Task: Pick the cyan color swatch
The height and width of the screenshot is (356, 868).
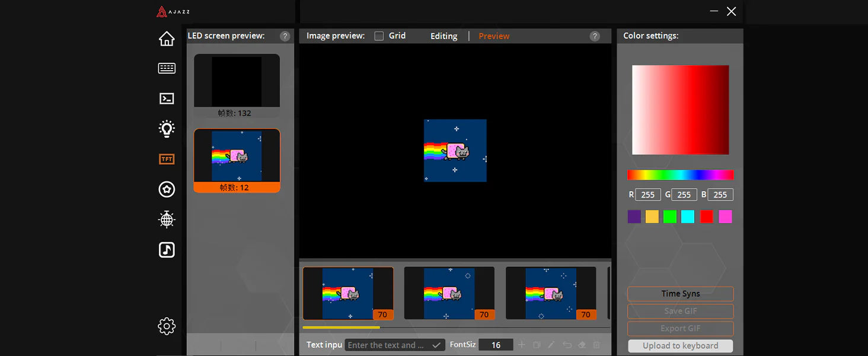Action: point(688,217)
